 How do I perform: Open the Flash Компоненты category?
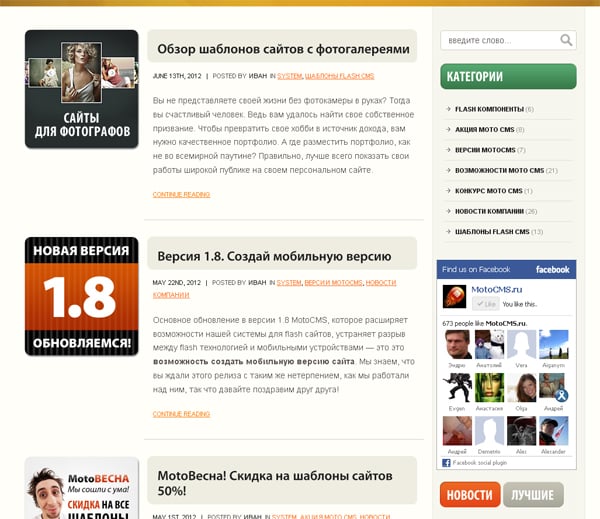[x=489, y=109]
